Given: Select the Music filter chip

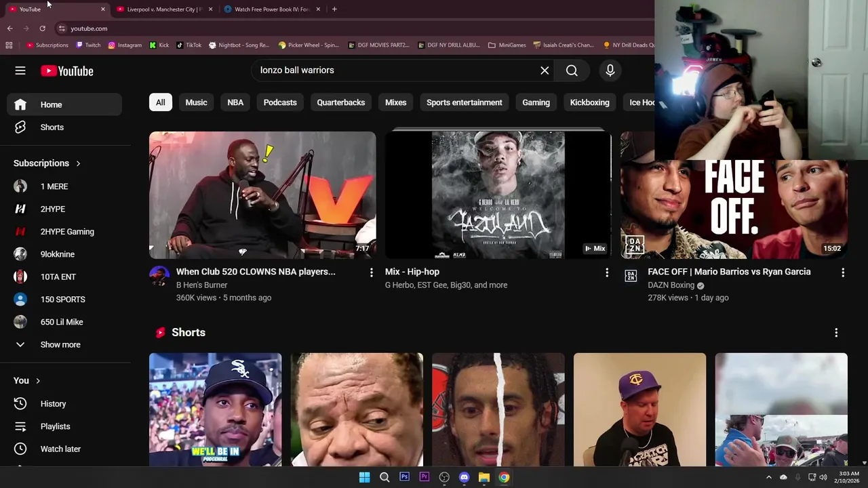Looking at the screenshot, I should [196, 102].
